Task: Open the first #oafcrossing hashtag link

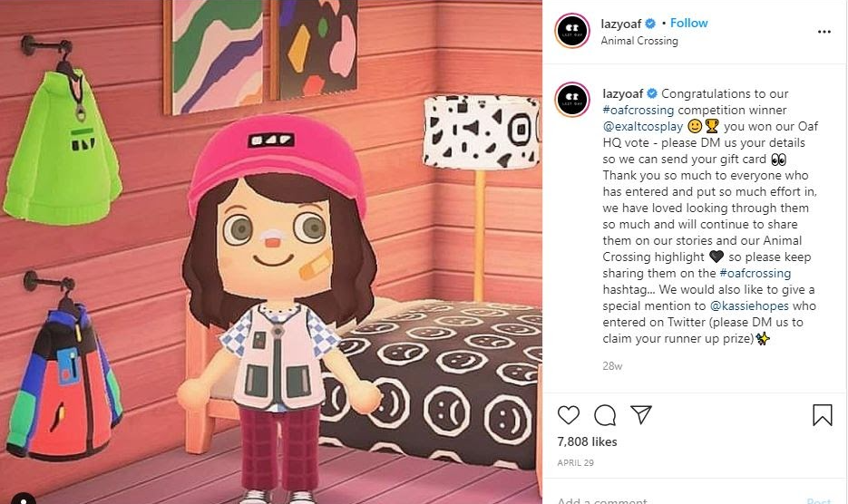Action: pyautogui.click(x=638, y=110)
